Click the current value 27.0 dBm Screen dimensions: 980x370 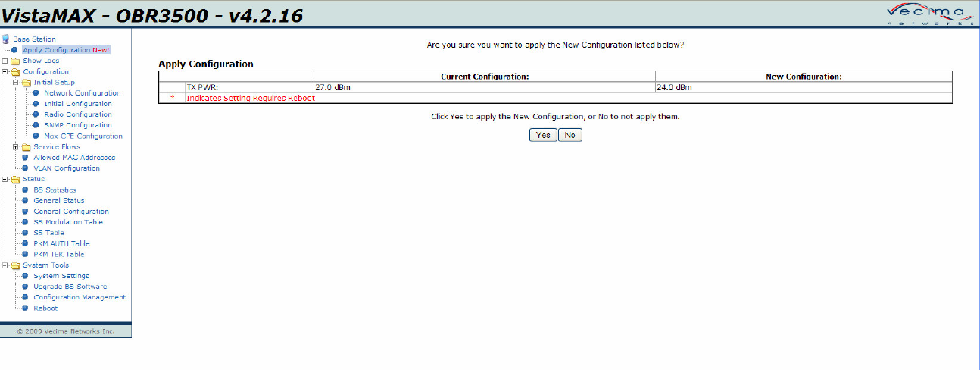334,88
